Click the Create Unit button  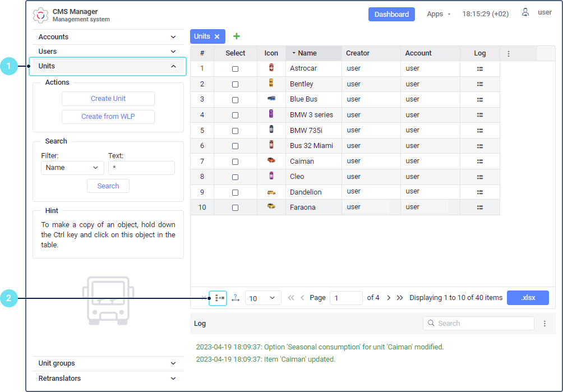point(108,99)
